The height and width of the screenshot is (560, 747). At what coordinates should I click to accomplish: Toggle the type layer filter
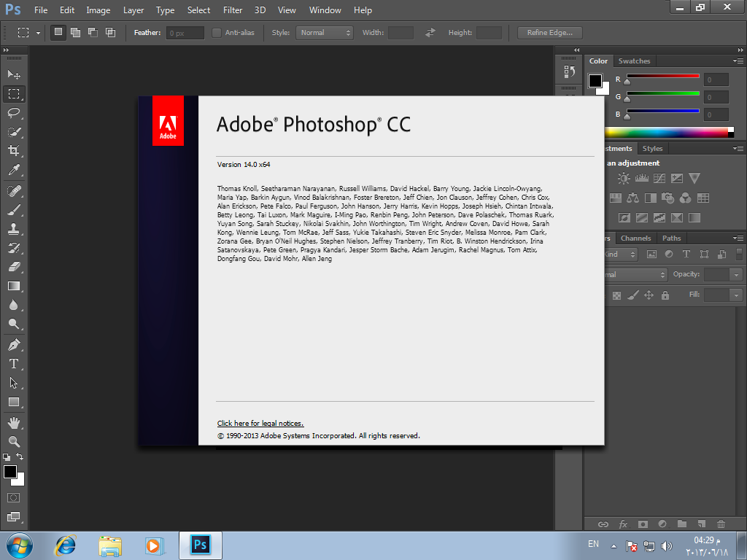click(x=686, y=254)
